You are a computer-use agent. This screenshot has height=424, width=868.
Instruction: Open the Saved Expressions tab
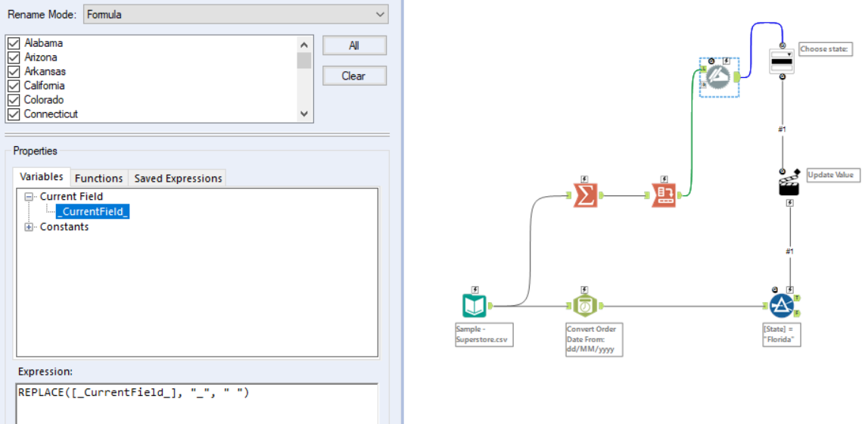tap(178, 178)
